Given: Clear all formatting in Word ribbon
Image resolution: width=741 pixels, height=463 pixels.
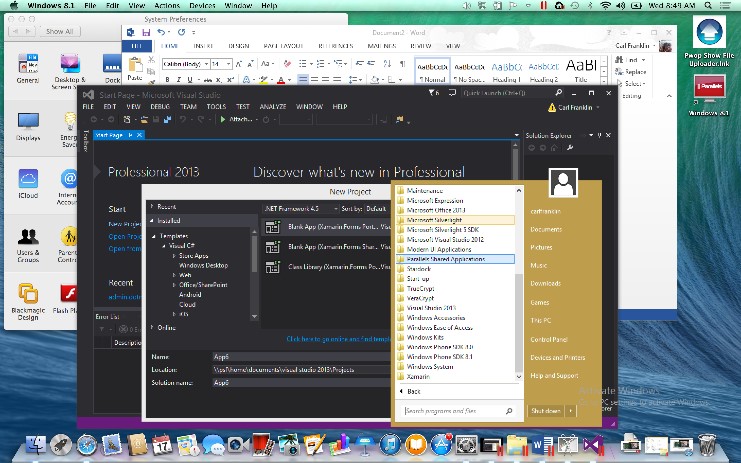Looking at the screenshot, I should point(287,64).
